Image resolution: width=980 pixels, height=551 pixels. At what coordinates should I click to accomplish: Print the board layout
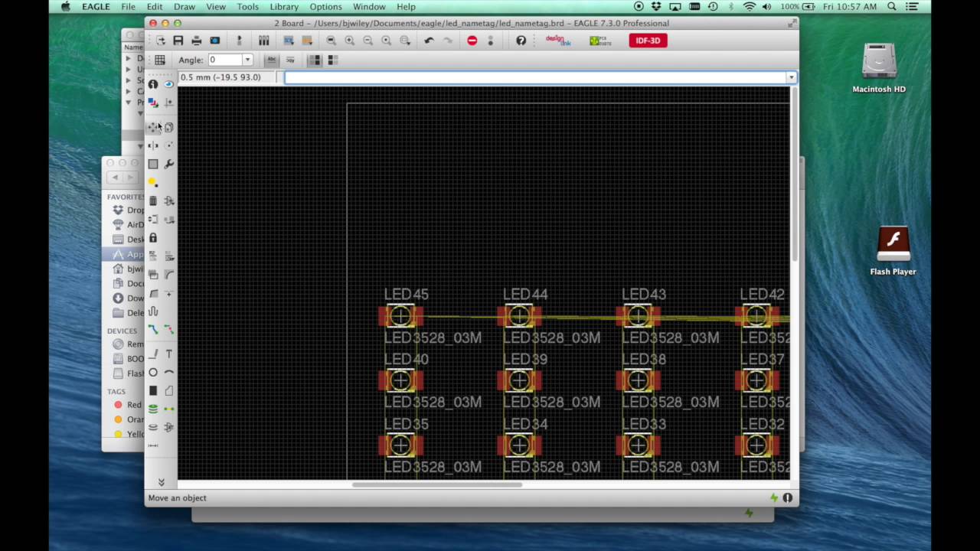[x=197, y=41]
